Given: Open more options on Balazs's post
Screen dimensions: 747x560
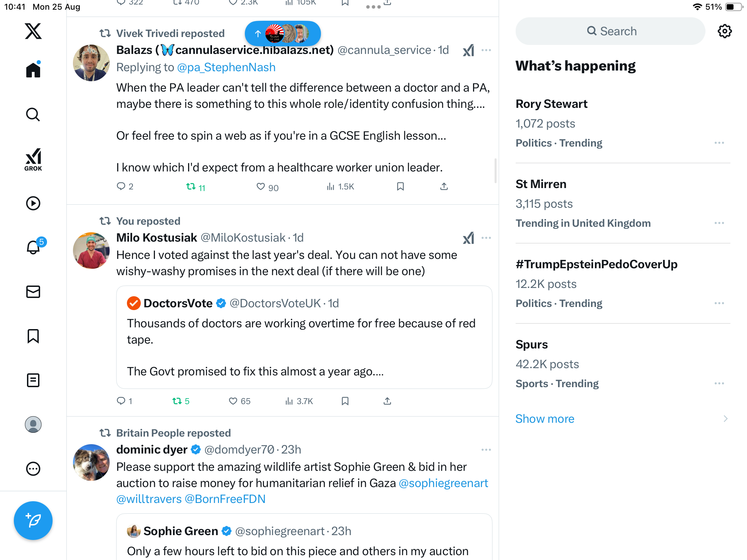Looking at the screenshot, I should tap(486, 50).
